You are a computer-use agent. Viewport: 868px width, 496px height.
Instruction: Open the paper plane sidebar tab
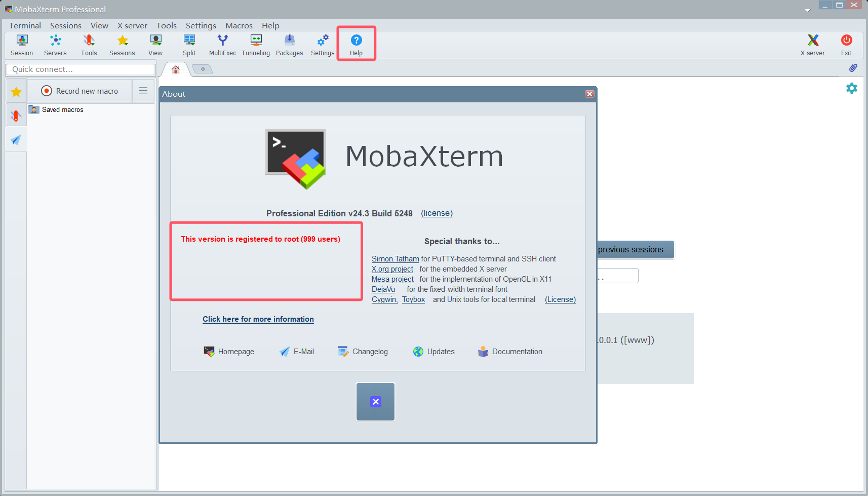point(16,140)
